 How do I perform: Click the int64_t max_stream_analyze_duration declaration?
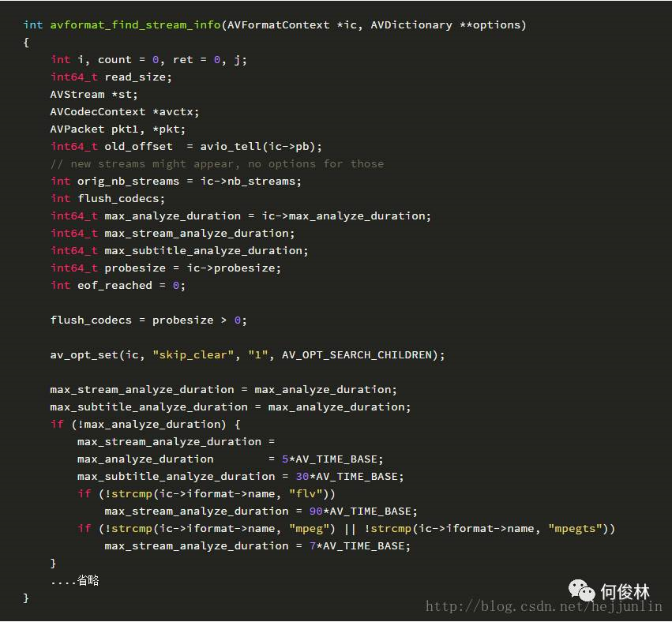click(173, 233)
